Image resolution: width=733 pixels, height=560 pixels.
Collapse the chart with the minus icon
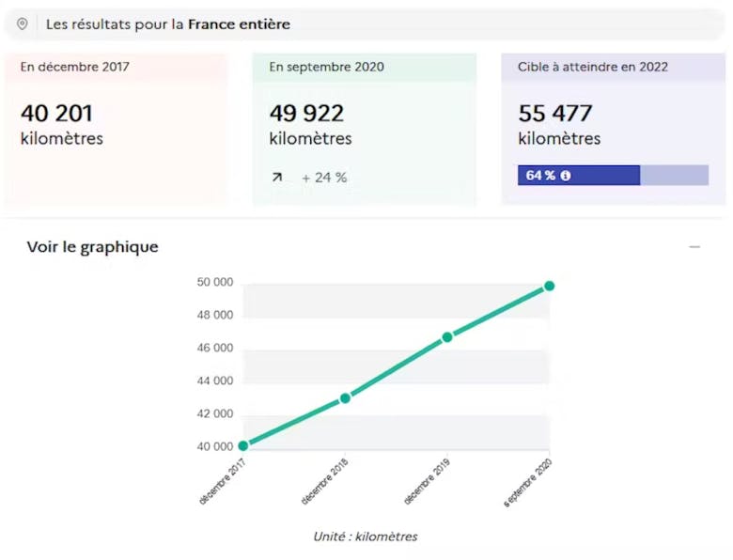coord(694,247)
